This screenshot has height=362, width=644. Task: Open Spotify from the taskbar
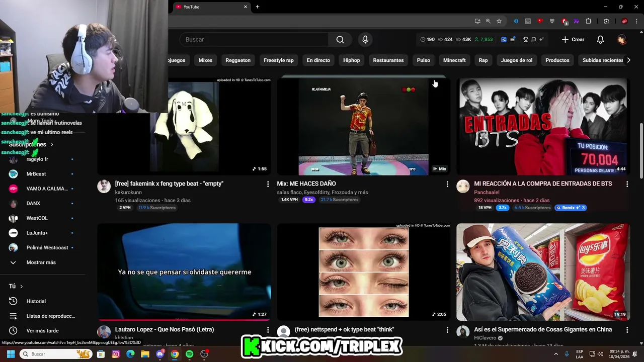[x=189, y=354]
